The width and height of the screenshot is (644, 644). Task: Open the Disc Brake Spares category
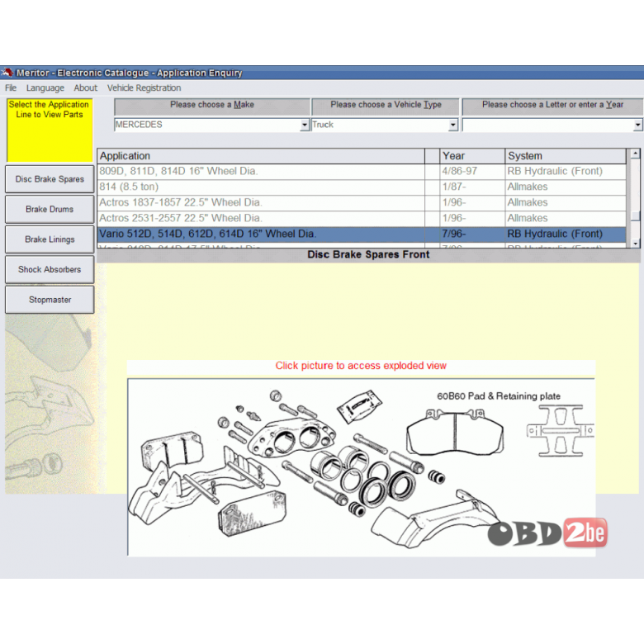[x=50, y=179]
